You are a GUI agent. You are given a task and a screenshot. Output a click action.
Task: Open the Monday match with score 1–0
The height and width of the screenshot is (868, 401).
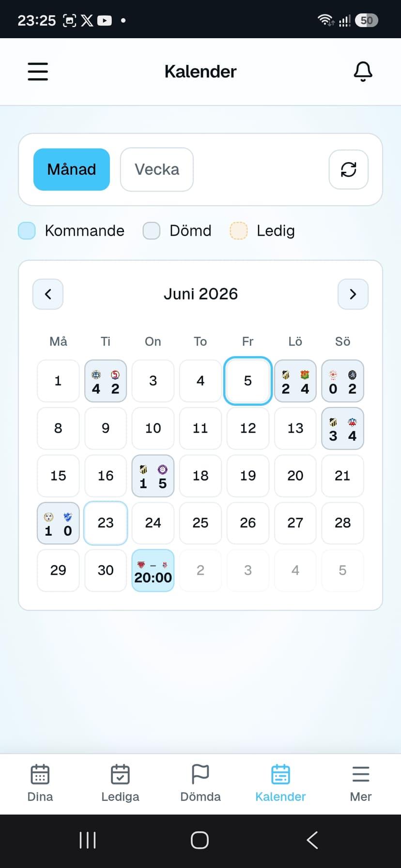pyautogui.click(x=58, y=523)
